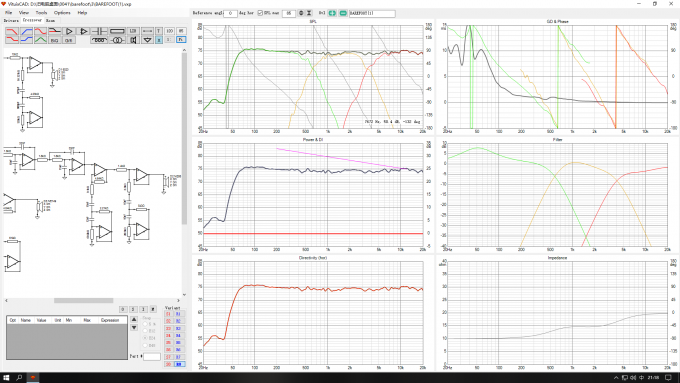This screenshot has height=383, width=680.
Task: Select the E12 snap radio button
Action: (145, 331)
